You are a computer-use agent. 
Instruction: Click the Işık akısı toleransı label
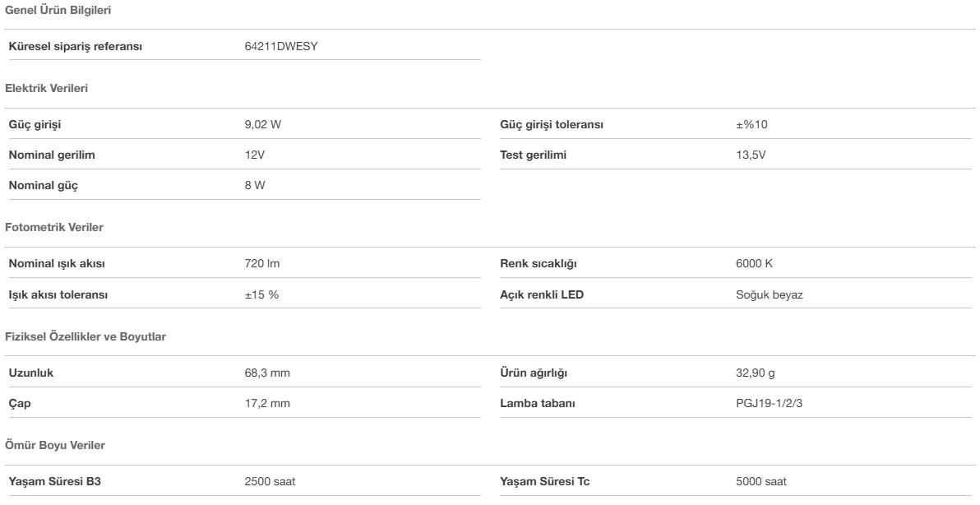(58, 294)
